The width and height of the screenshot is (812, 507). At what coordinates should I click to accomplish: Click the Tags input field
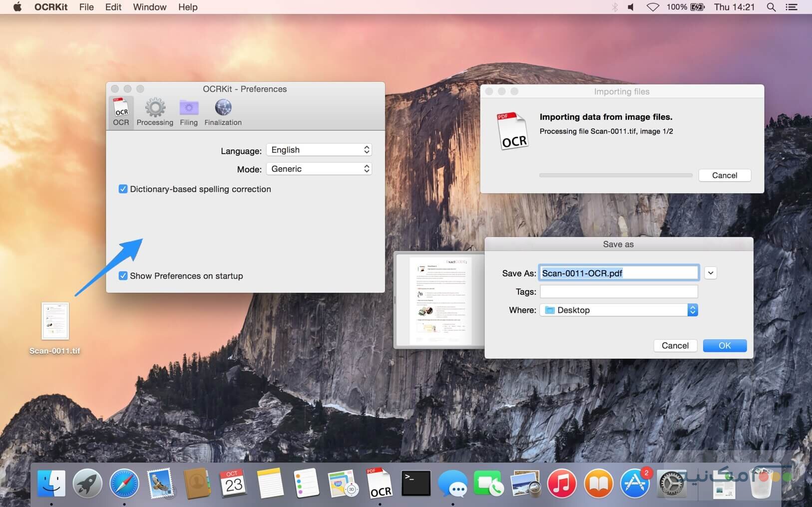pyautogui.click(x=618, y=291)
